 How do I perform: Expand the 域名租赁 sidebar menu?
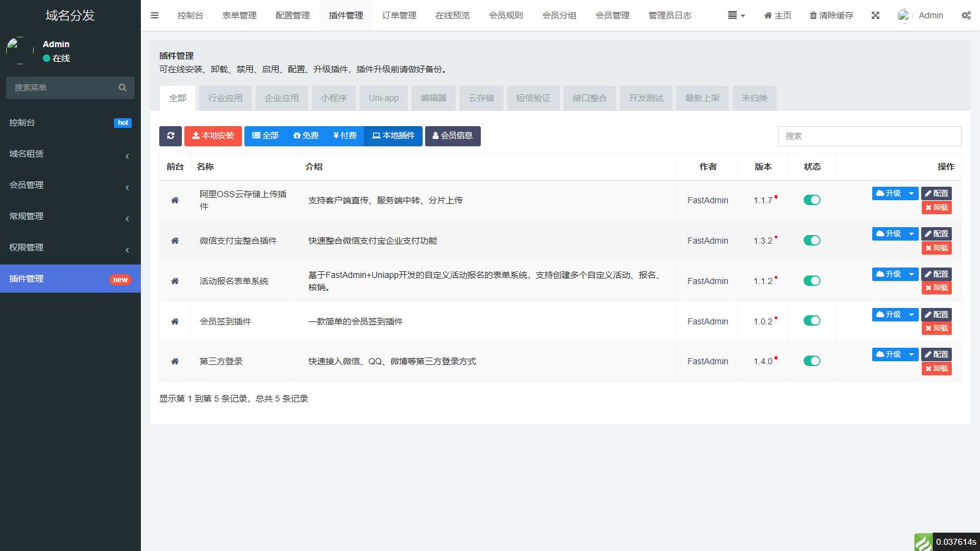click(x=70, y=154)
